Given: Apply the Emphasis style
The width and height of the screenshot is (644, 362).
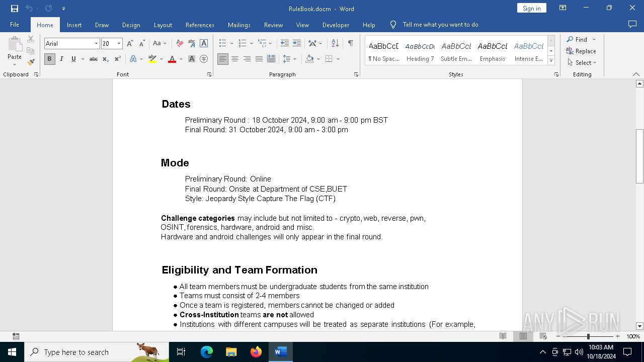Looking at the screenshot, I should [x=493, y=51].
